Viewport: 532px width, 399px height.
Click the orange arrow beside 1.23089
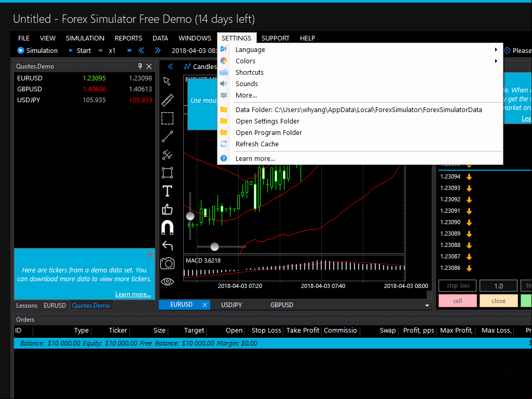469,234
